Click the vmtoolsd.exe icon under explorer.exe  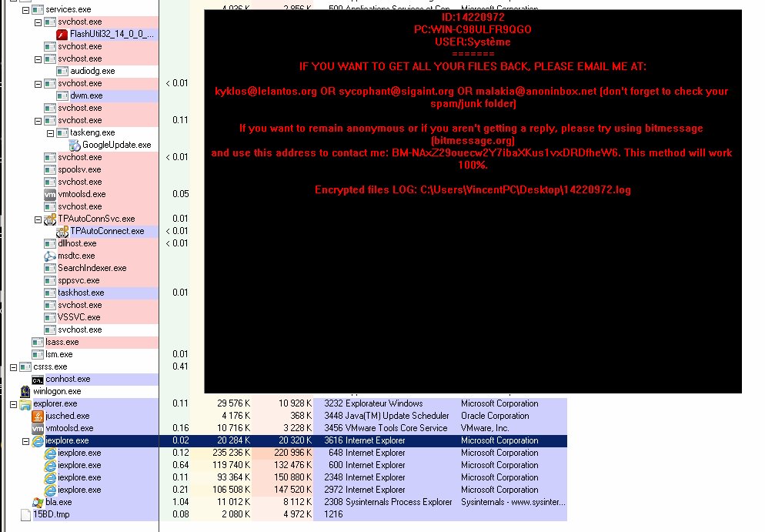coord(38,429)
